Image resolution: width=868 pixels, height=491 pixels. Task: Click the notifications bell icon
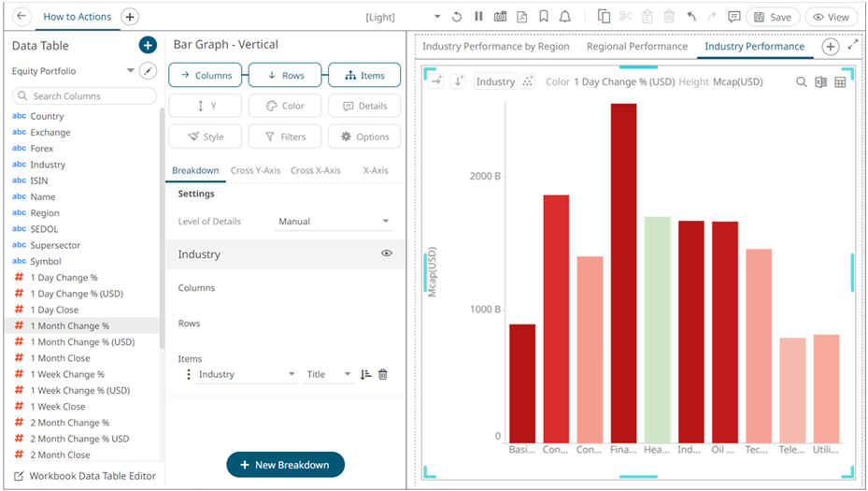pyautogui.click(x=564, y=17)
